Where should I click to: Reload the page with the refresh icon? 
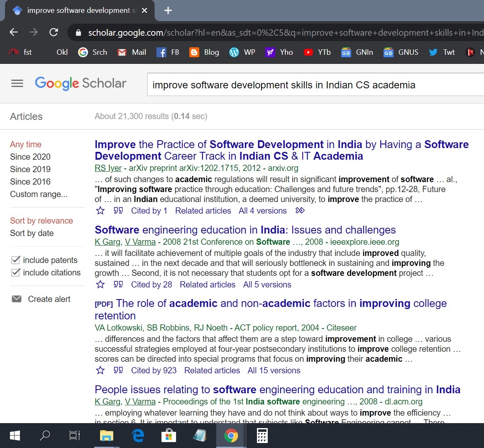tap(54, 32)
